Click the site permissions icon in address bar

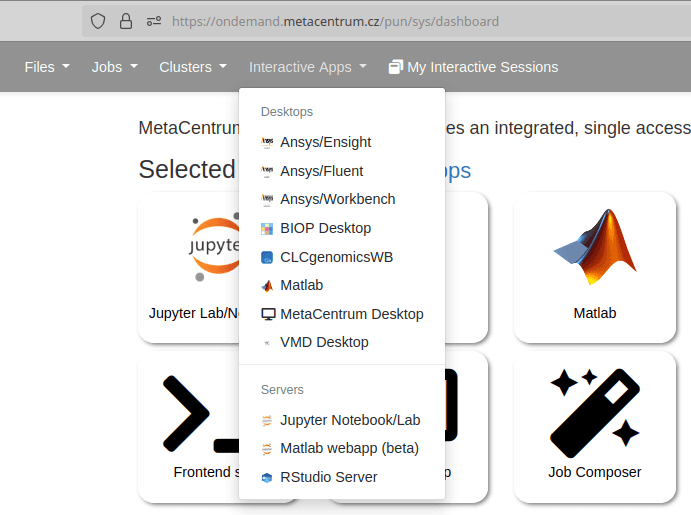153,21
